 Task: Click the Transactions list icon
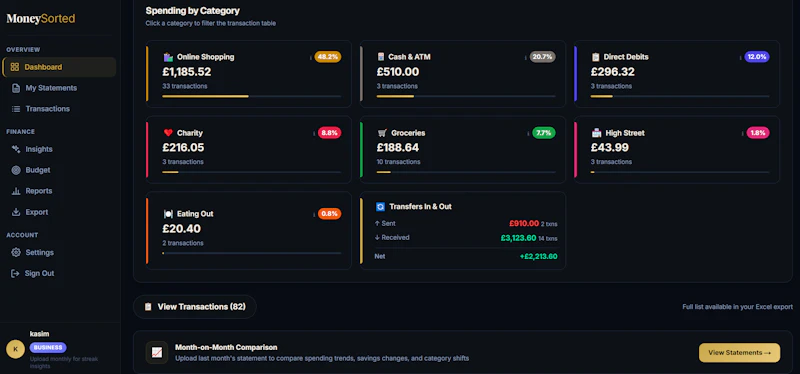[16, 109]
